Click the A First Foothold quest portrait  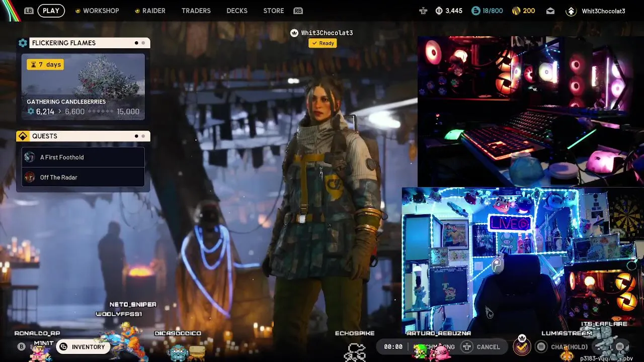coord(30,157)
